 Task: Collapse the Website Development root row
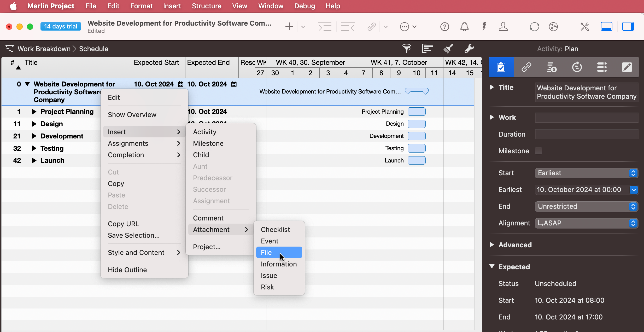pos(27,84)
